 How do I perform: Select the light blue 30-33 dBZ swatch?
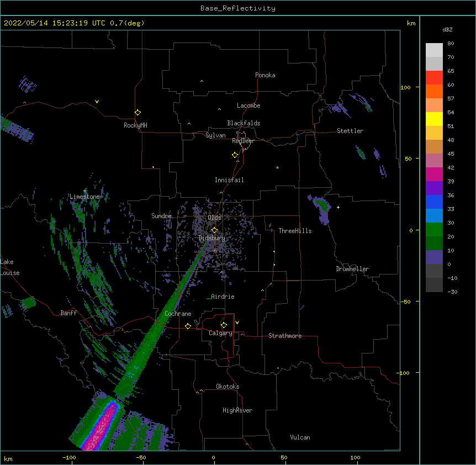tap(434, 216)
